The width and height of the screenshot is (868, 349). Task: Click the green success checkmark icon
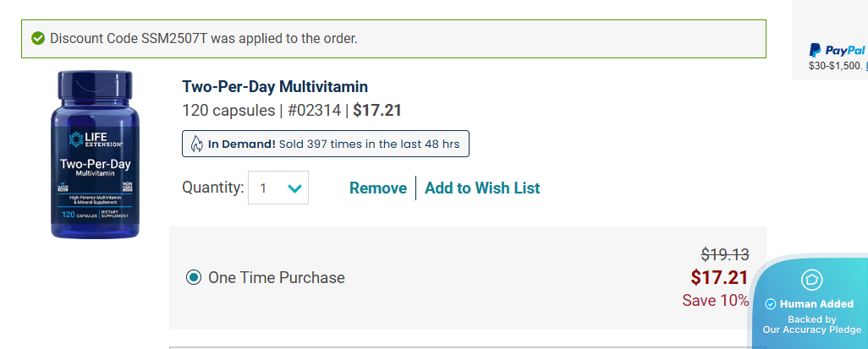pos(37,38)
